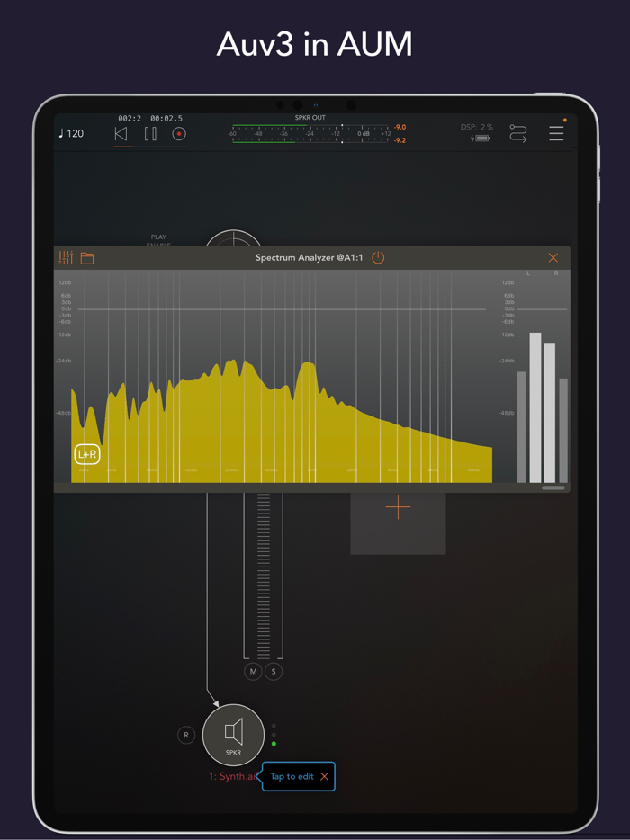
Task: Tap the 'Tap to edit' hint
Action: [x=292, y=776]
